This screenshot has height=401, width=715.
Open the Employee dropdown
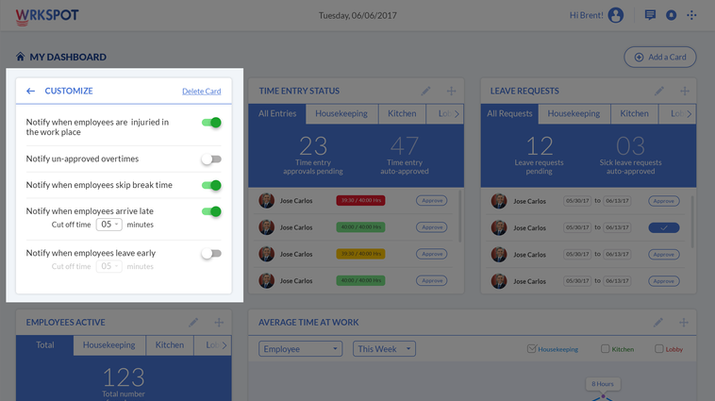pyautogui.click(x=301, y=349)
